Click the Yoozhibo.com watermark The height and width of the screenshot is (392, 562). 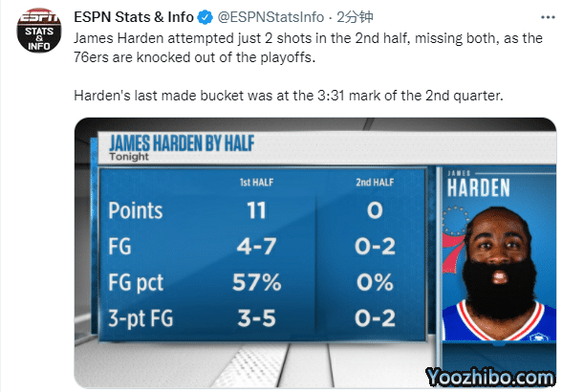coord(490,378)
